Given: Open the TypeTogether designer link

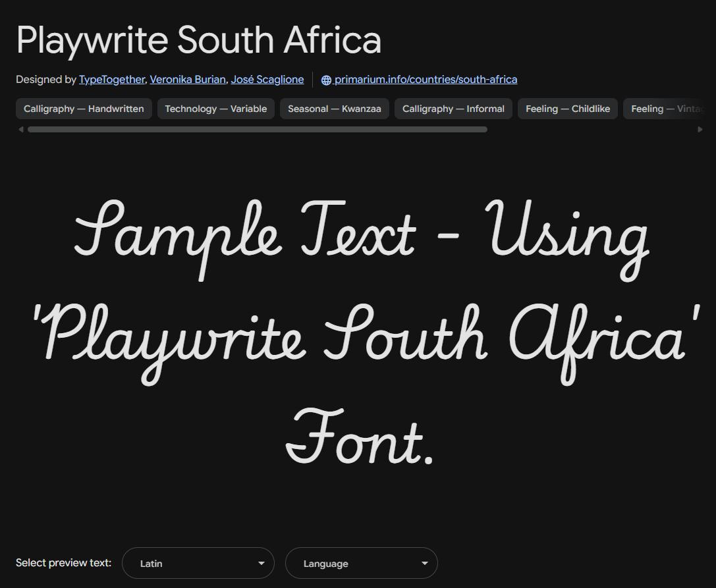Looking at the screenshot, I should coord(112,80).
